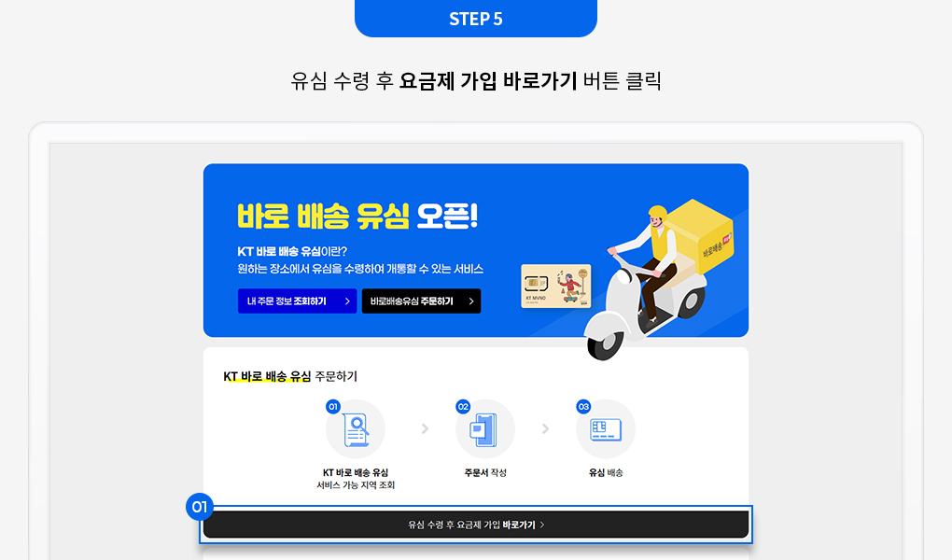Click 바로배송유심 주문하기 black button
The image size is (952, 560).
(421, 301)
